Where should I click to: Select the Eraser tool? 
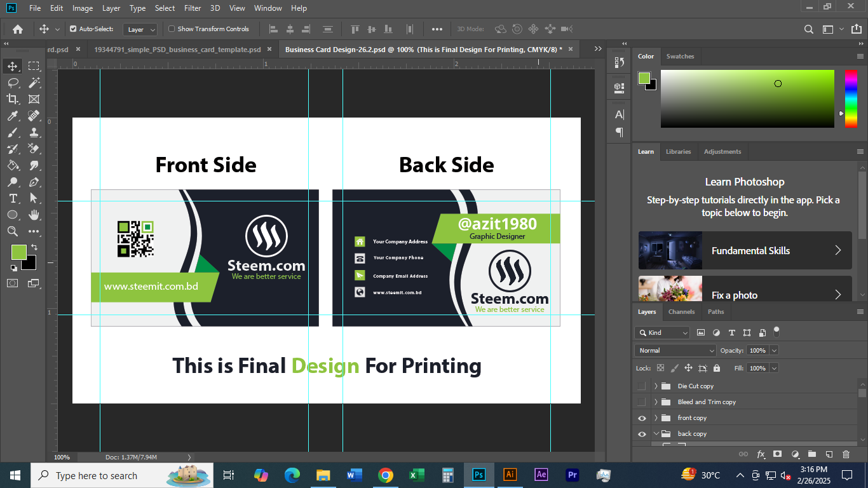click(34, 149)
